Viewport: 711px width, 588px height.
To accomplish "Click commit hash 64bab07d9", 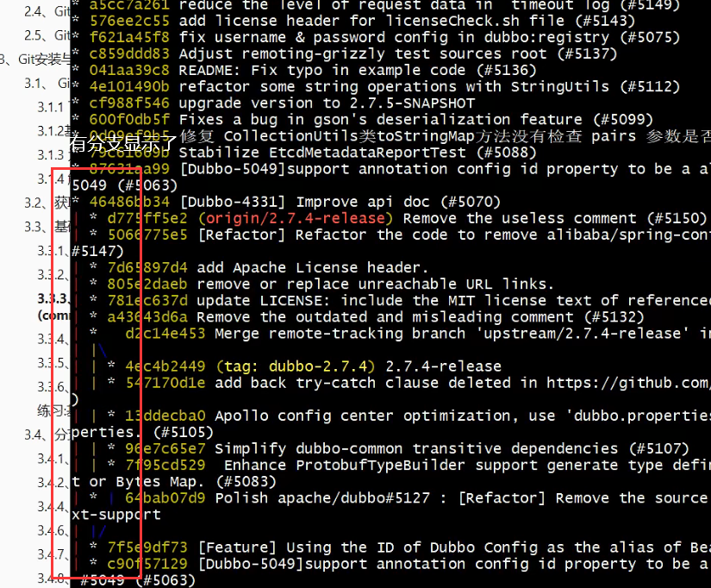I will 165,498.
